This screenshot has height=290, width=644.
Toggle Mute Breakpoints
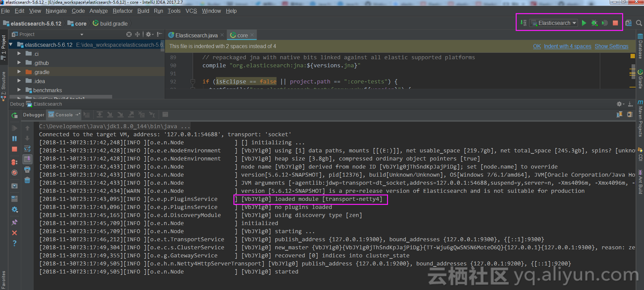(x=14, y=173)
